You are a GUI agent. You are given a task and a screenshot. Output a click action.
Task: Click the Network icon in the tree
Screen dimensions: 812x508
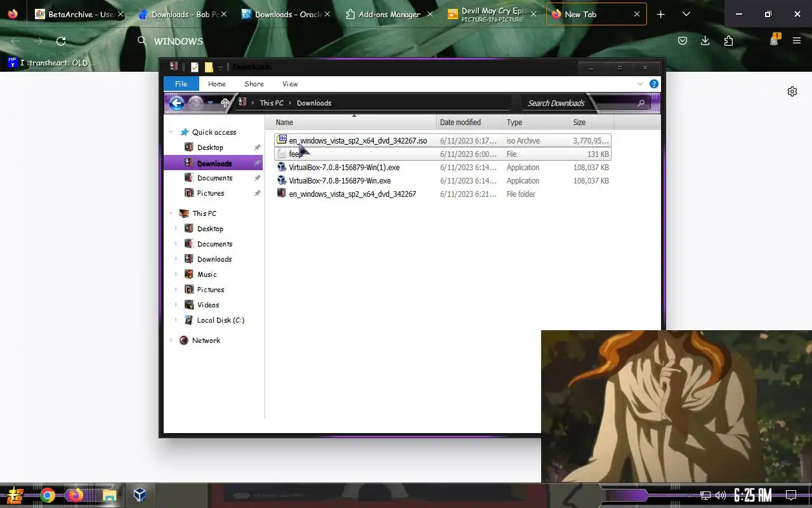point(184,340)
